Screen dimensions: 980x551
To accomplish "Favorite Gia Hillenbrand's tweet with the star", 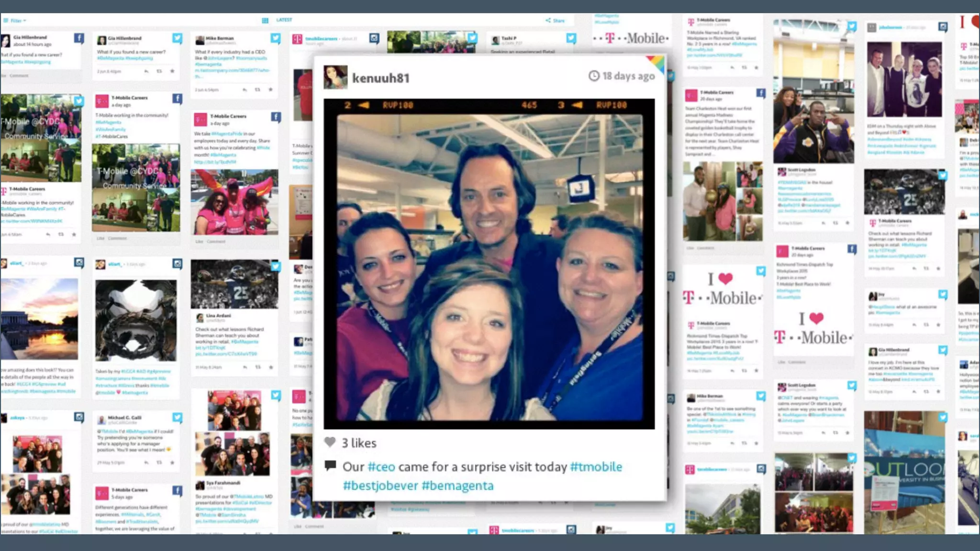I will [x=172, y=71].
